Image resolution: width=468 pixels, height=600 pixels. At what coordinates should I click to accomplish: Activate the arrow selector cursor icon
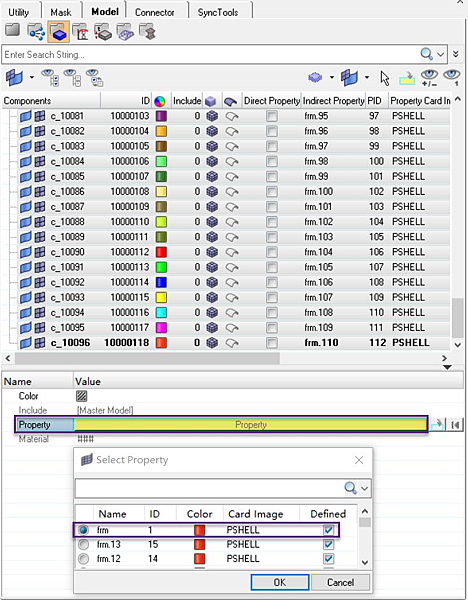click(x=385, y=78)
